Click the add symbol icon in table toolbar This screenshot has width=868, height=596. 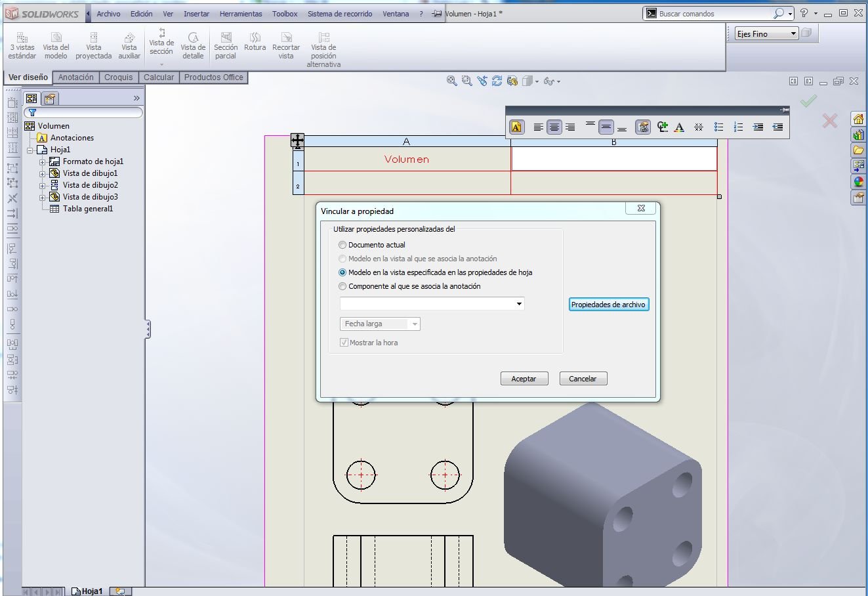coord(663,127)
